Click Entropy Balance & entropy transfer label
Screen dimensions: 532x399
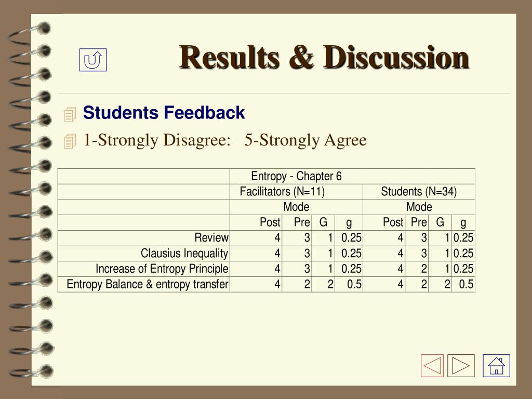pos(147,284)
